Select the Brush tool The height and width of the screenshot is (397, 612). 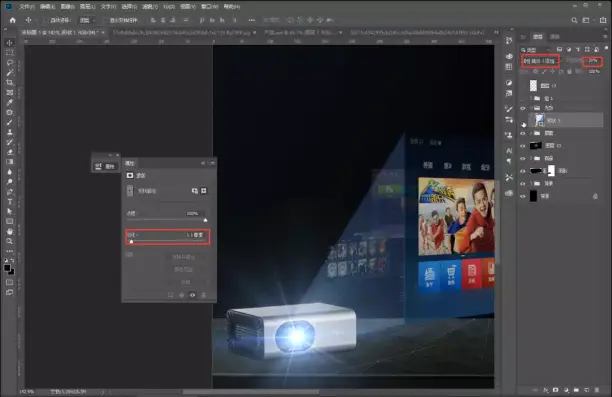pyautogui.click(x=10, y=122)
